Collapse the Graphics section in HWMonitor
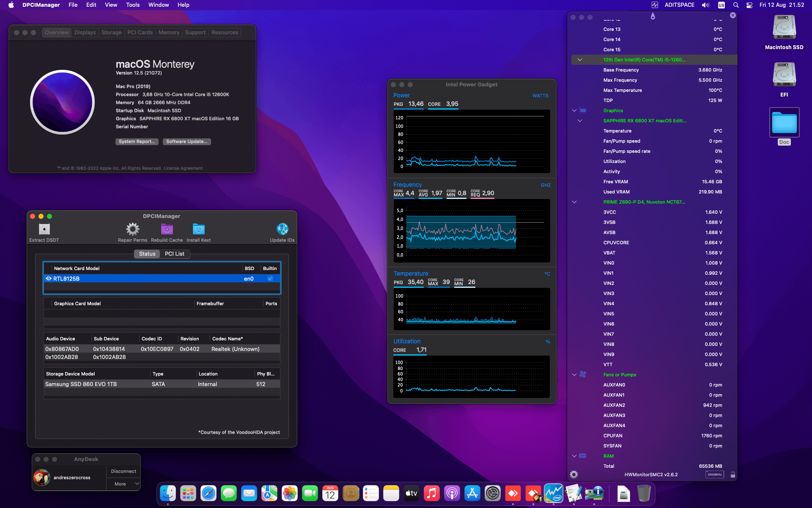The width and height of the screenshot is (812, 508). (x=574, y=110)
